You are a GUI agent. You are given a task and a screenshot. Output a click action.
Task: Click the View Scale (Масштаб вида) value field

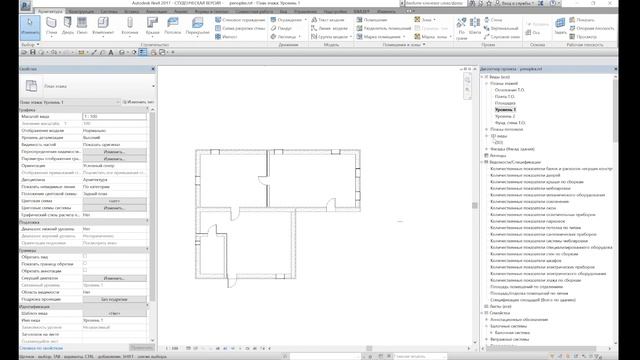[x=114, y=116]
